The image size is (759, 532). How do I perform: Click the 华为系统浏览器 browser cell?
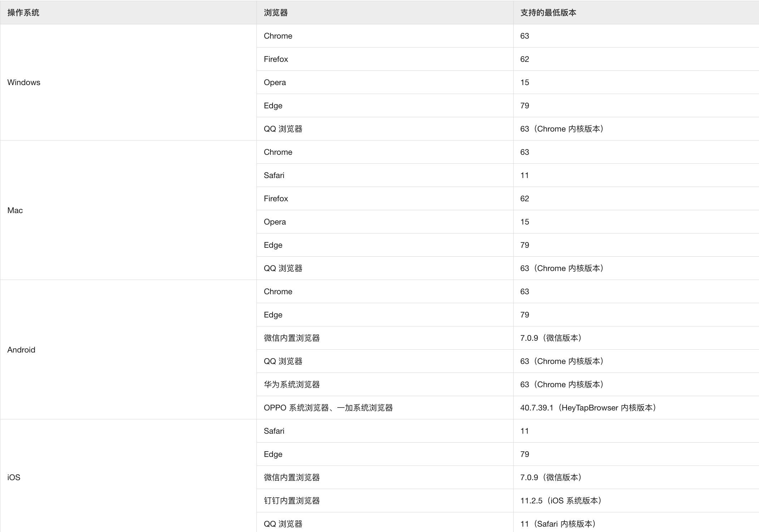292,384
